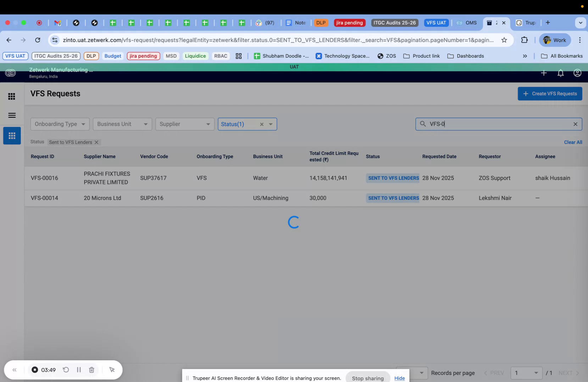Screen dimensions: 588x382
Task: Open the VFS UAT bookmark
Action: click(15, 56)
